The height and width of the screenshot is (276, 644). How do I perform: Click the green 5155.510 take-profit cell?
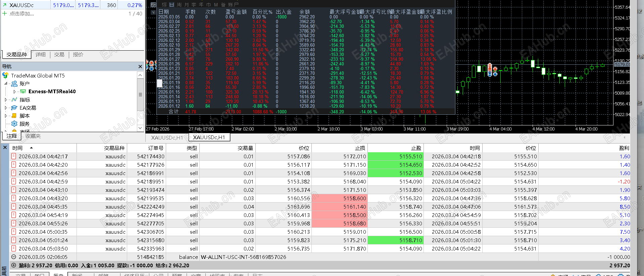click(x=396, y=156)
